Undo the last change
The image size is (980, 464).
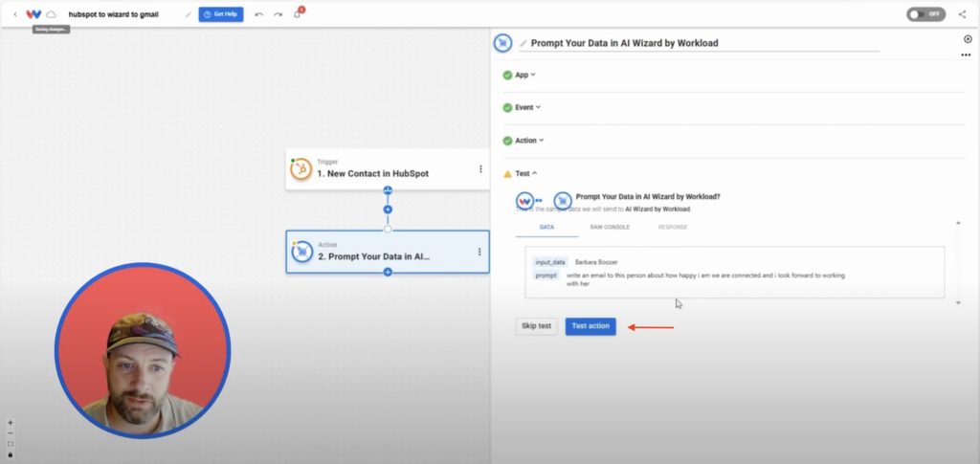pyautogui.click(x=258, y=14)
